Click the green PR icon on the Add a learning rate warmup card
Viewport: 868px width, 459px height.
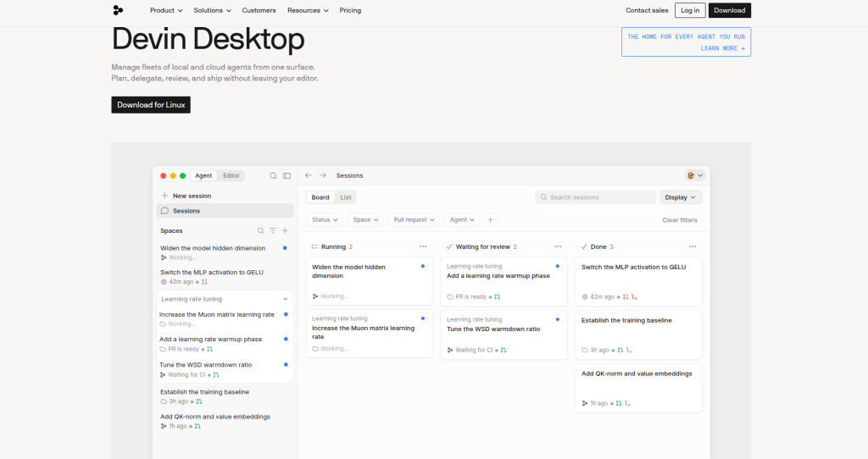(497, 297)
